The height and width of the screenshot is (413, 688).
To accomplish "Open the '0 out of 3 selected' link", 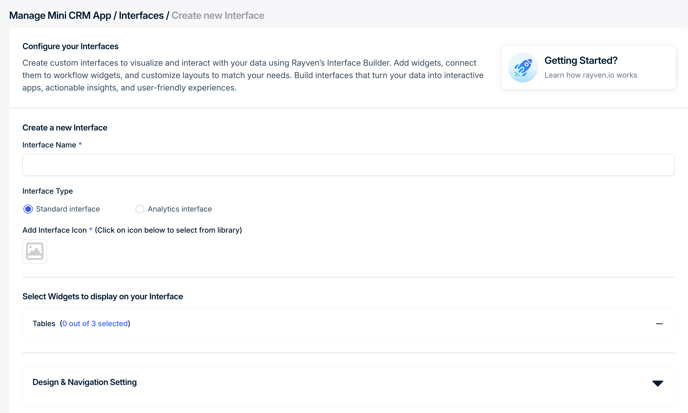I will click(x=95, y=323).
